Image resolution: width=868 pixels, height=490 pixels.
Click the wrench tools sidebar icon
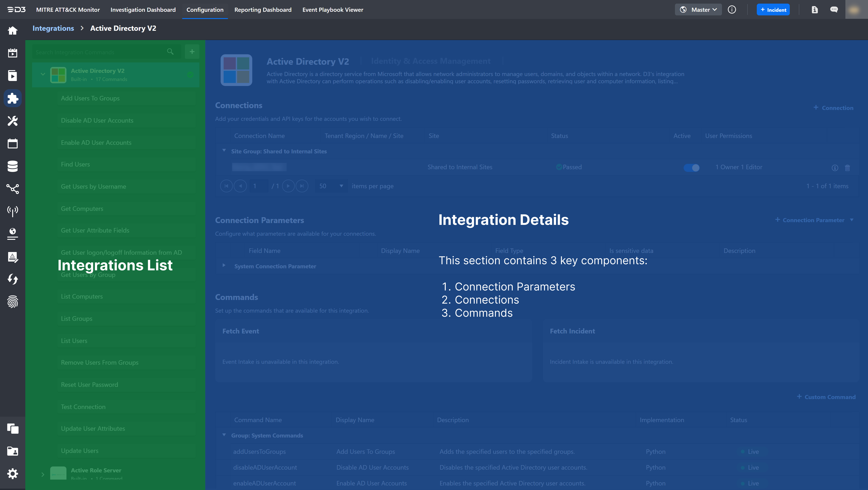click(12, 121)
